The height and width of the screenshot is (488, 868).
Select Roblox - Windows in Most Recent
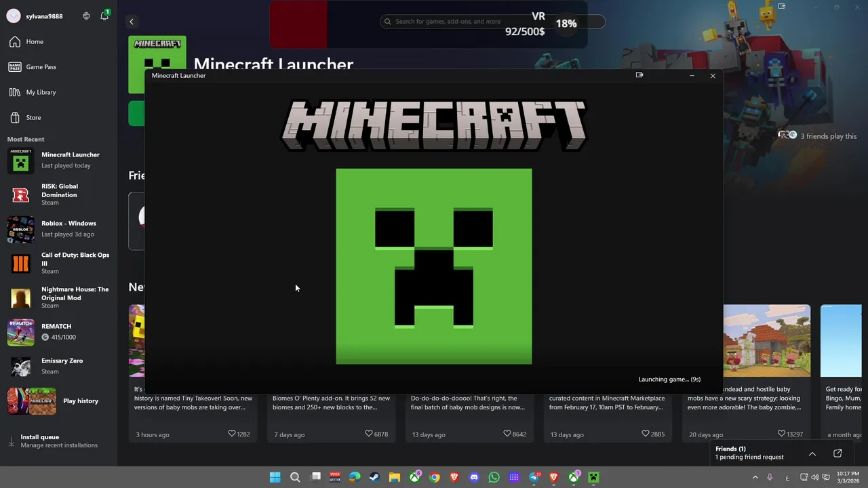point(58,229)
